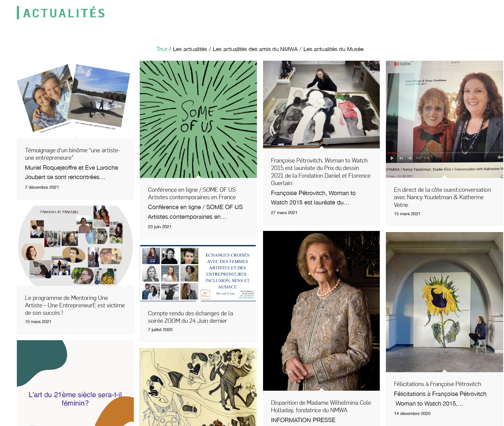
Task: Select the Tout filter
Action: (x=162, y=49)
